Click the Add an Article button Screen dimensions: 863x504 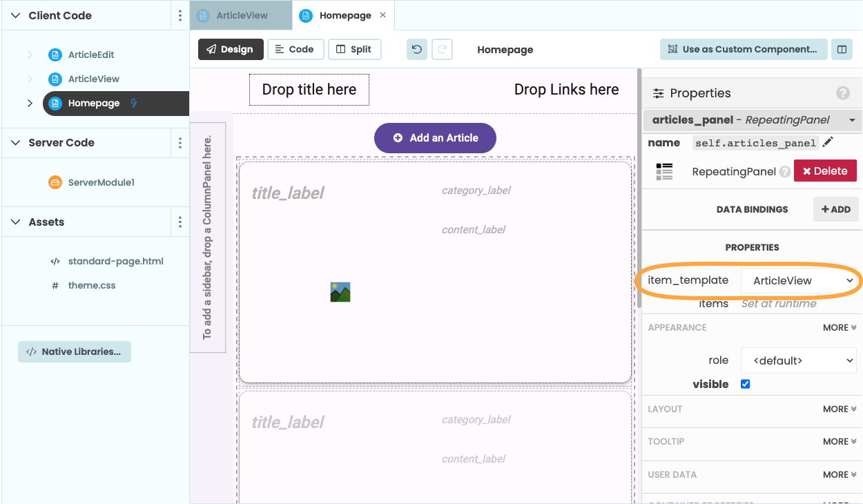[x=435, y=138]
